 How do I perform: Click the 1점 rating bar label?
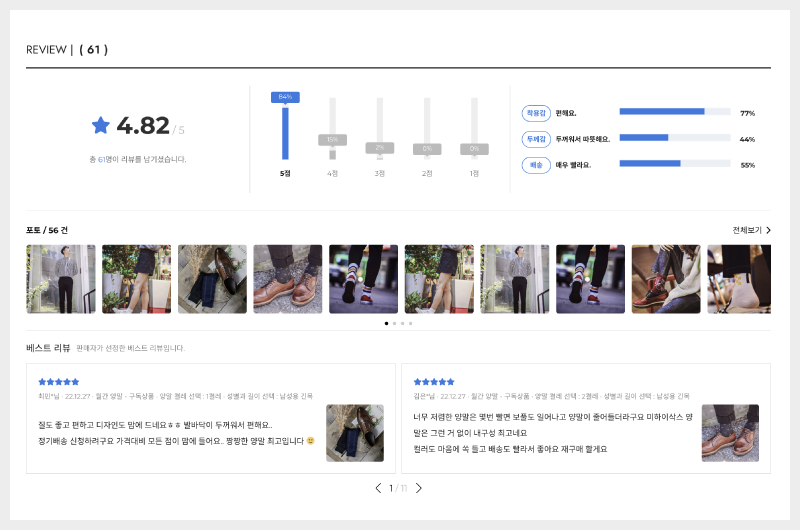[474, 173]
